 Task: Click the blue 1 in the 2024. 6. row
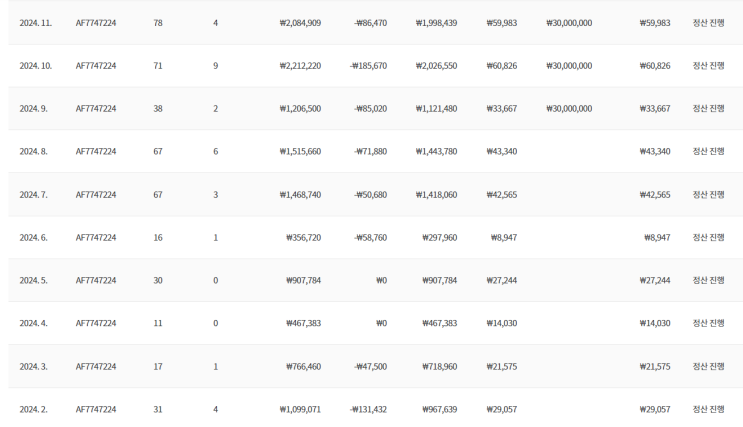215,238
